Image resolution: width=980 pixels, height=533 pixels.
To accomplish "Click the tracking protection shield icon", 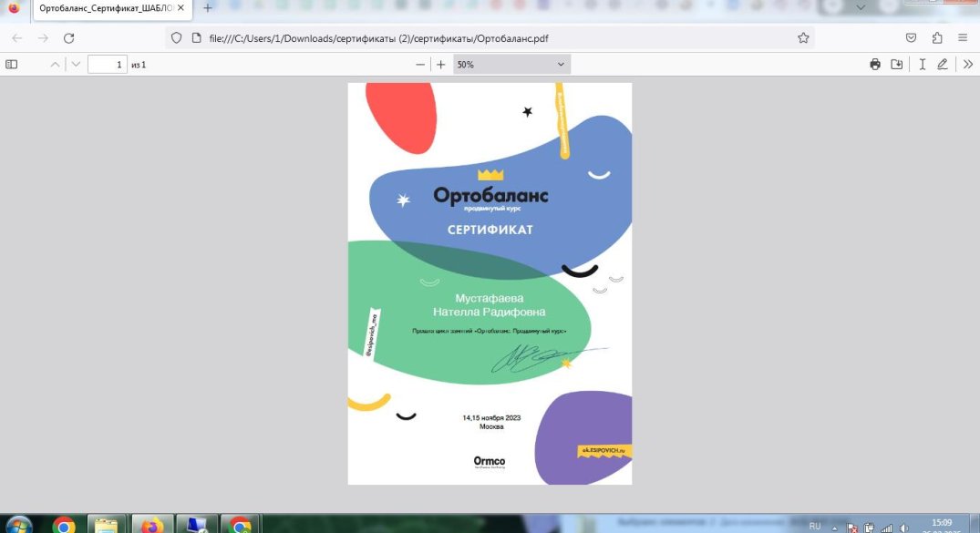I will [x=176, y=38].
